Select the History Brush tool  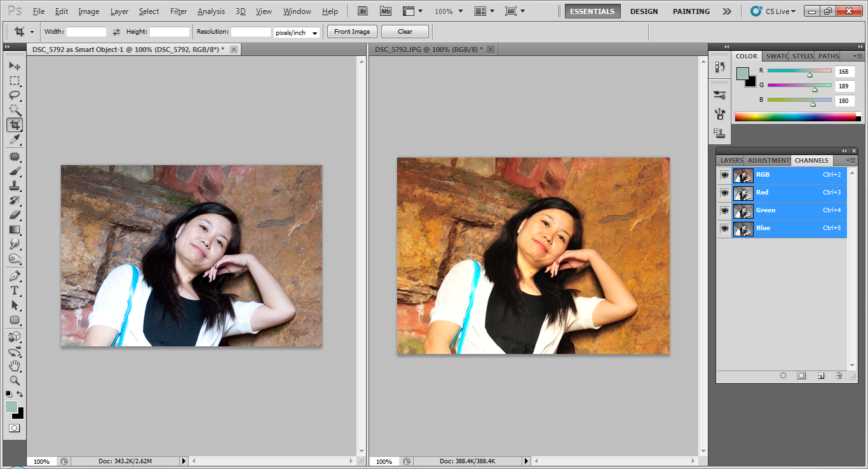coord(15,200)
